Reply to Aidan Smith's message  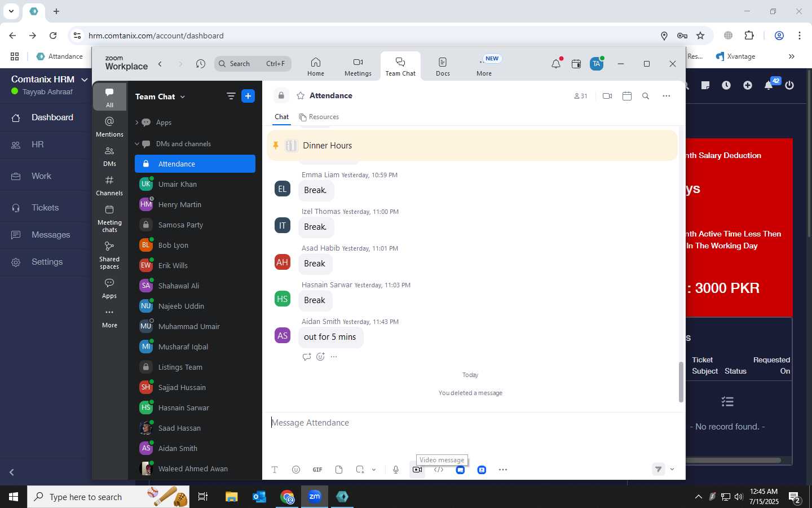coord(306,357)
